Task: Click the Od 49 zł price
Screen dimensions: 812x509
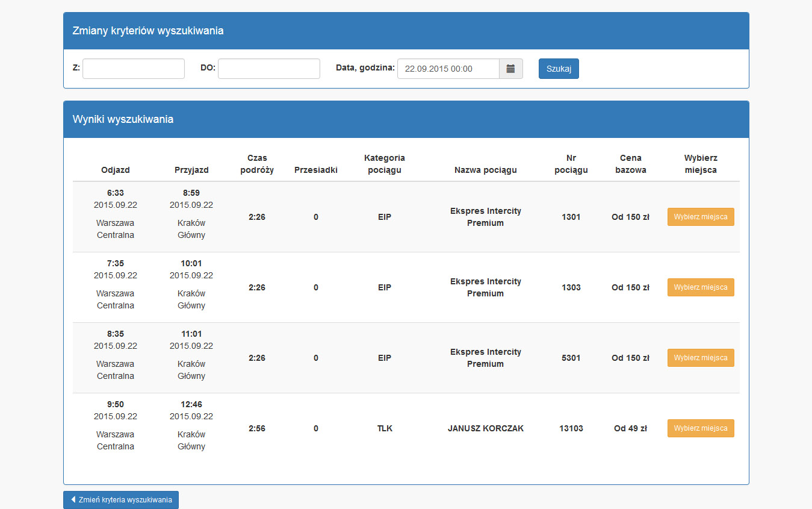Action: click(630, 428)
